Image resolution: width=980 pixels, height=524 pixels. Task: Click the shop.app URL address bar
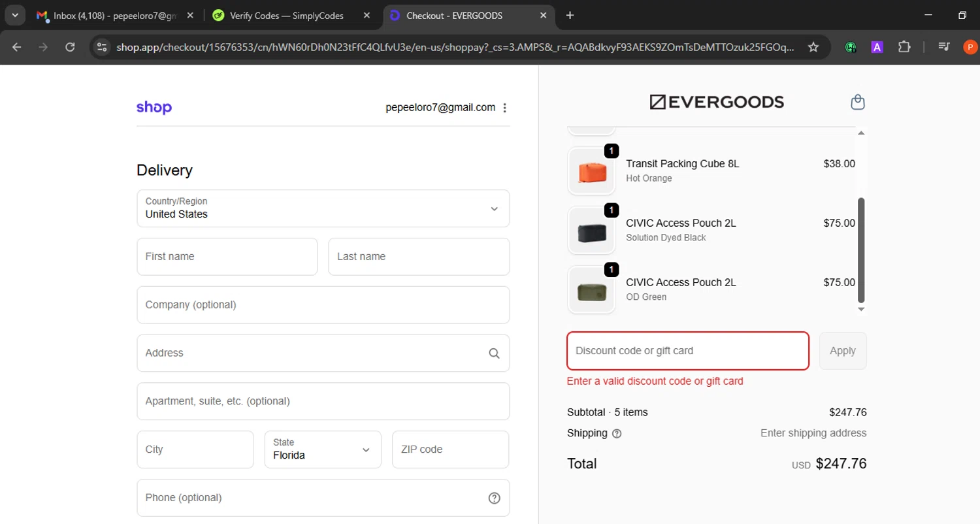click(x=455, y=47)
